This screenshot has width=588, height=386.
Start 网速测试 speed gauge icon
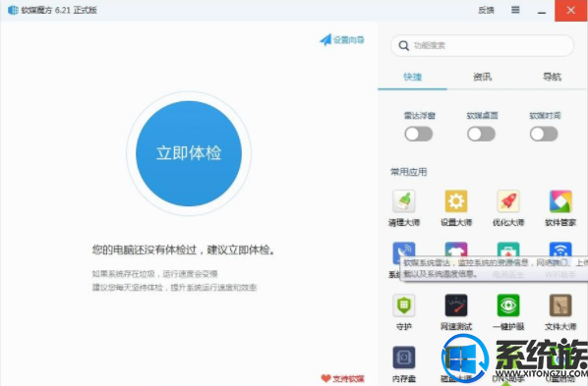[x=456, y=305]
